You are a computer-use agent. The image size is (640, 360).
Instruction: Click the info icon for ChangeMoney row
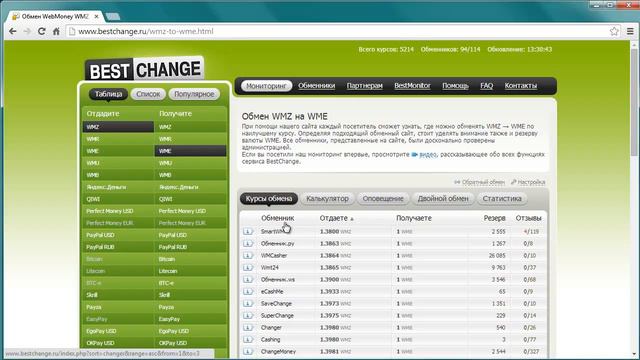pos(248,351)
